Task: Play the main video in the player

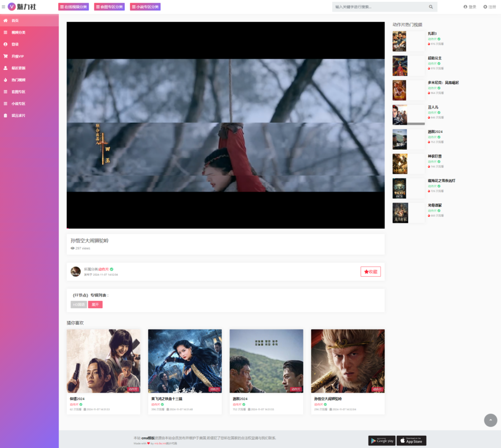Action: (x=226, y=125)
